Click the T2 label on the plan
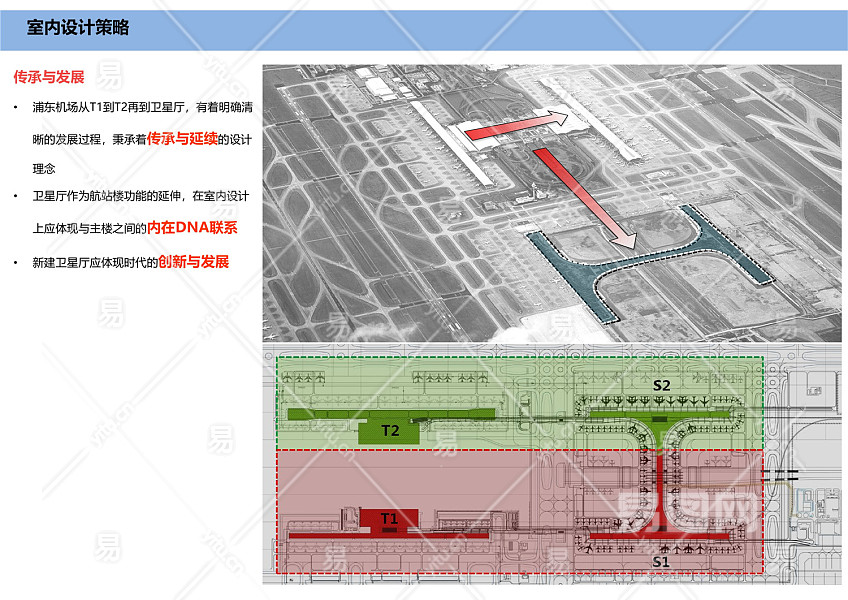 (x=390, y=431)
